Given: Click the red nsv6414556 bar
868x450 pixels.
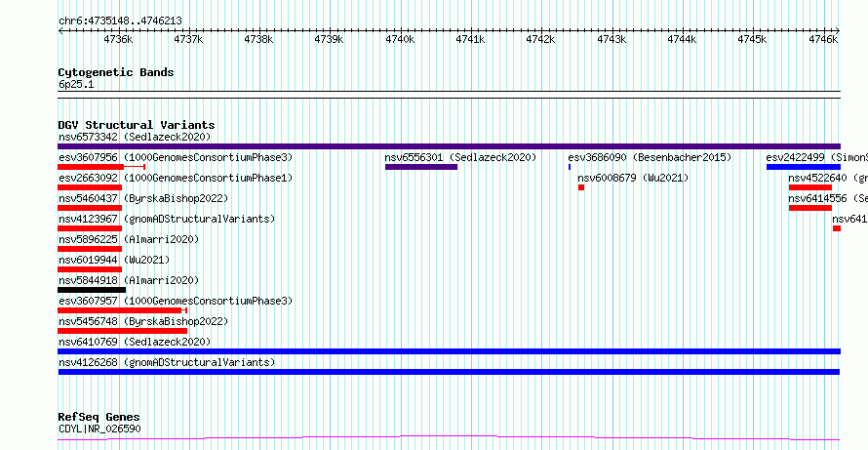Looking at the screenshot, I should click(810, 208).
